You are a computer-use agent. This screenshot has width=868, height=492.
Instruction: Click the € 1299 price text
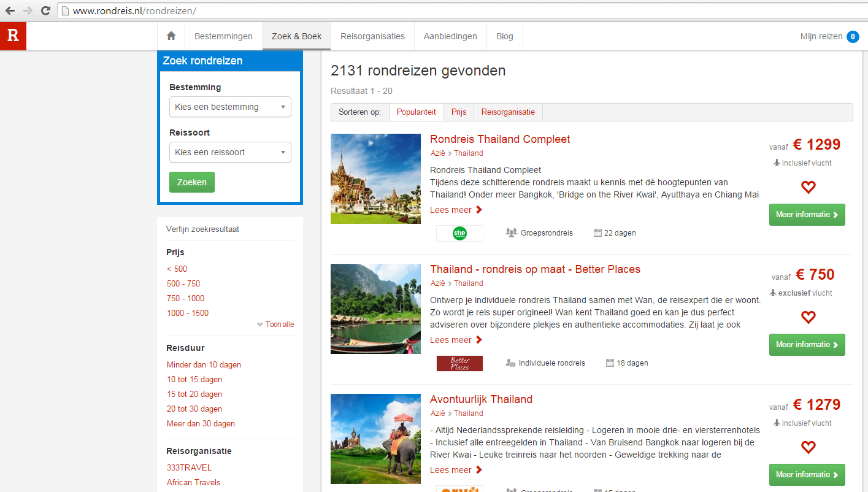coord(816,145)
